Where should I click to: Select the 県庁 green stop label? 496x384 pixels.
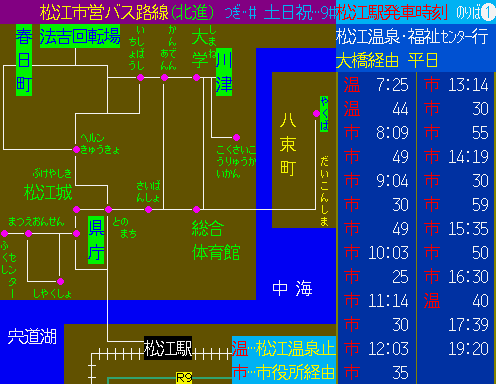tap(96, 240)
